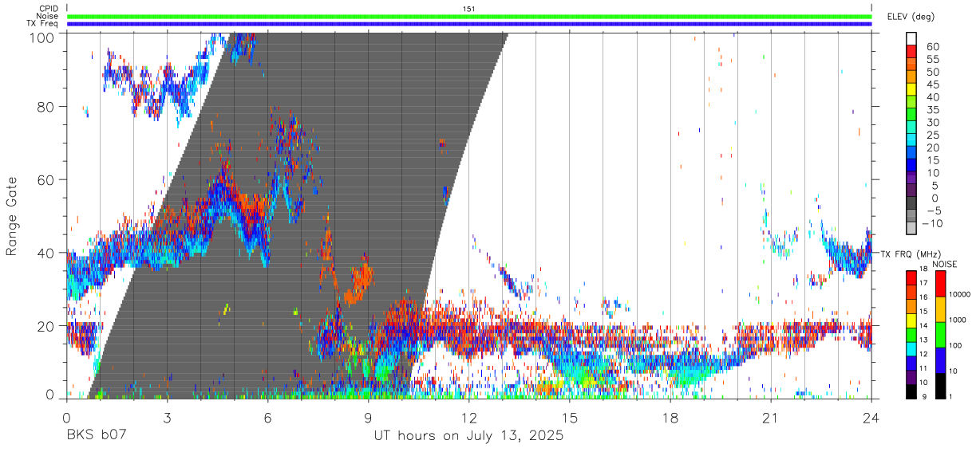Click the 35 tick on elevation colorbar
Image resolution: width=980 pixels, height=452 pixels.
pyautogui.click(x=931, y=109)
